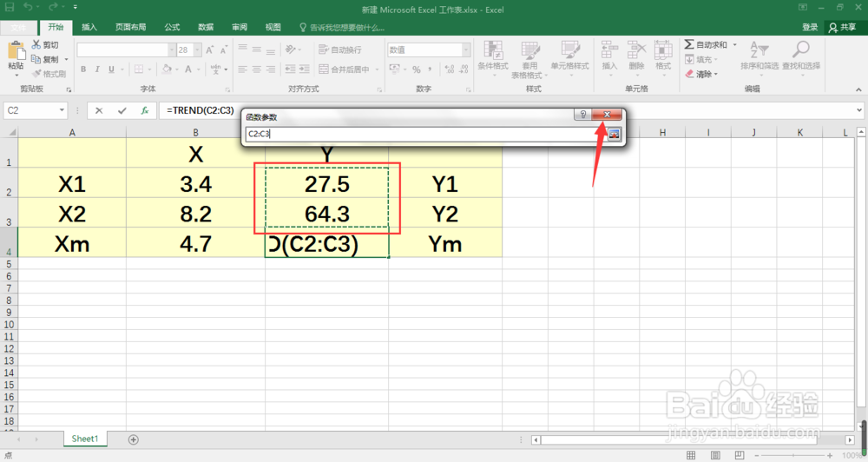Click the Fill (填充) button

tap(700, 59)
